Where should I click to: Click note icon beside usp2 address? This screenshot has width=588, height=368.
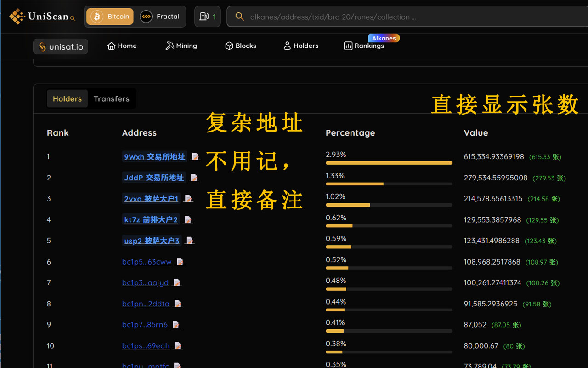click(189, 241)
